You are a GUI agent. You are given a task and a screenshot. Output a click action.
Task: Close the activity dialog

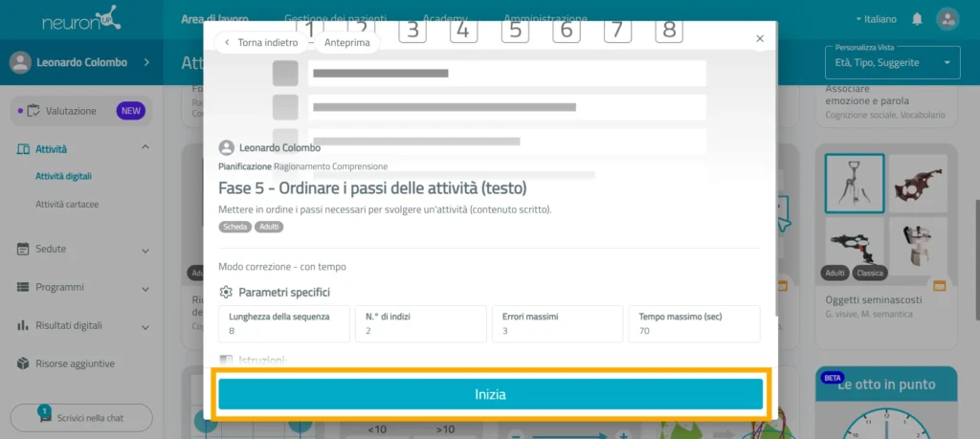point(760,38)
